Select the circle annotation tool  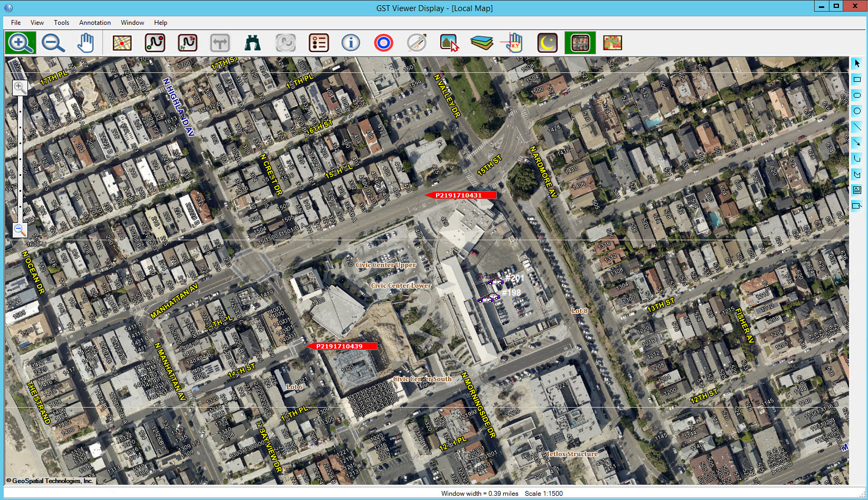(x=857, y=111)
